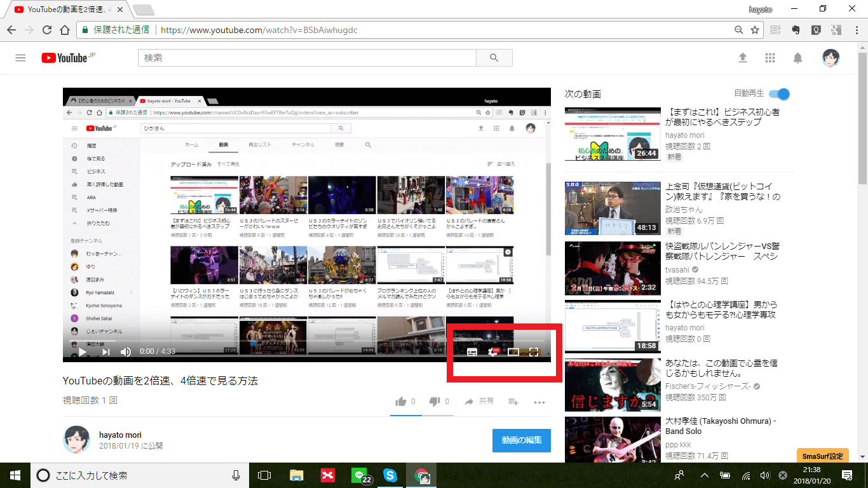Toggle the 自動再生 autoplay switch

pos(779,94)
